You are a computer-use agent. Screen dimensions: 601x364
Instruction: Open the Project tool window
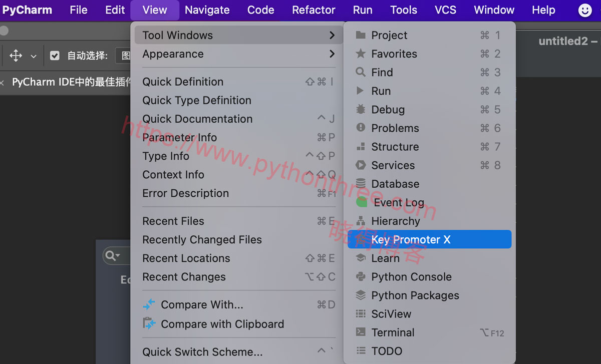tap(390, 35)
